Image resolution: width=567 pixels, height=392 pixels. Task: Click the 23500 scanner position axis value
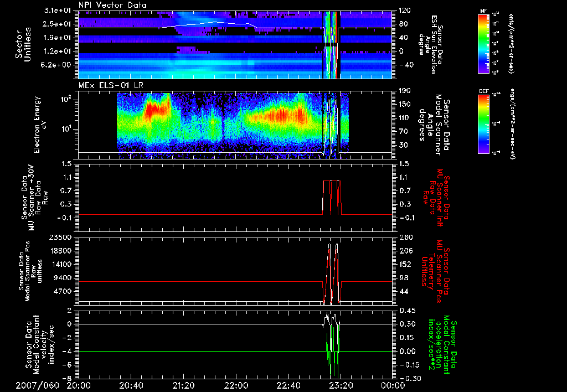(x=60, y=237)
